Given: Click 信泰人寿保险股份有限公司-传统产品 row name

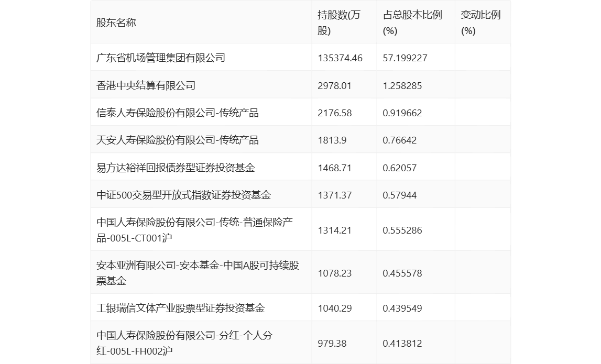Looking at the screenshot, I should pyautogui.click(x=178, y=113).
